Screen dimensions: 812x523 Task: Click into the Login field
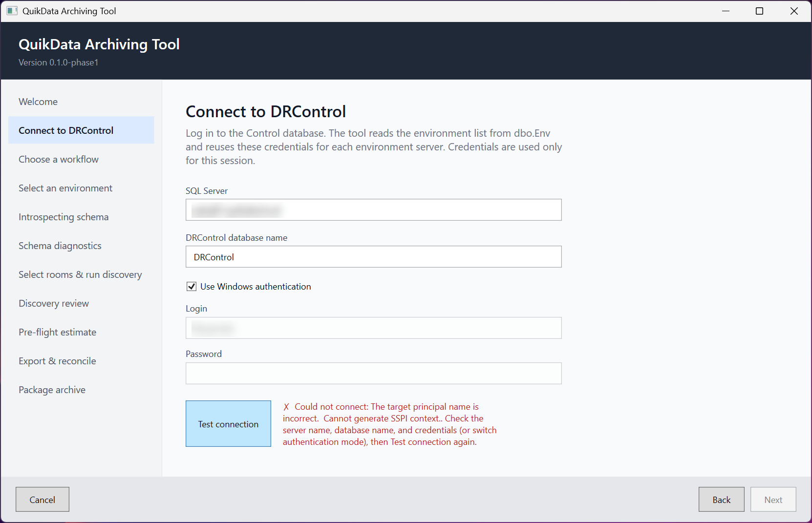374,328
